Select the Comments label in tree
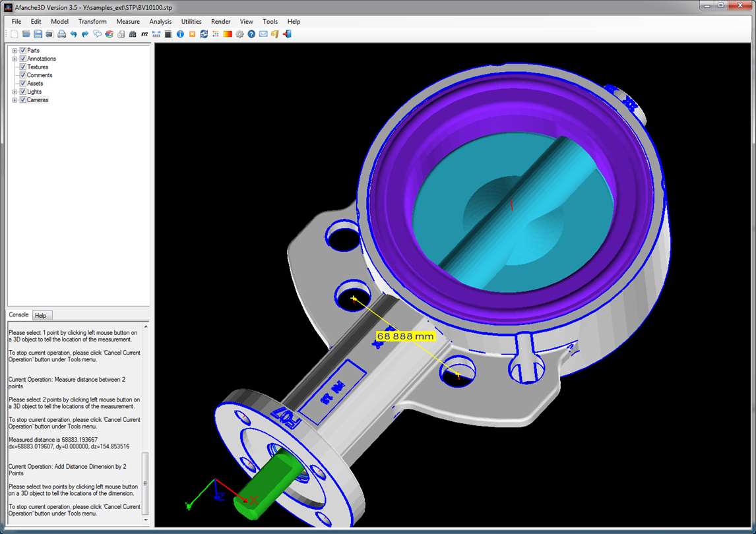Viewport: 756px width, 534px height. point(40,74)
